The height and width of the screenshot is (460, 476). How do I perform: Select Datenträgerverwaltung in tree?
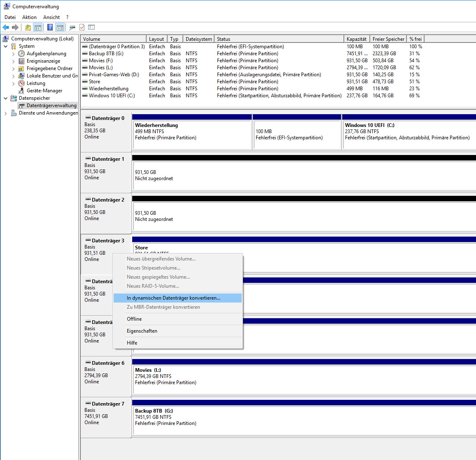[x=51, y=106]
